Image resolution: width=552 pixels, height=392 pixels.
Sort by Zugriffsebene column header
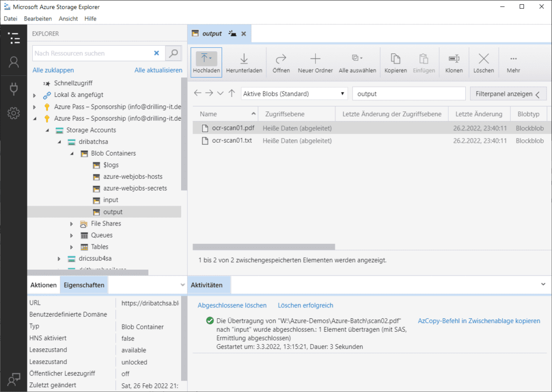(x=297, y=114)
